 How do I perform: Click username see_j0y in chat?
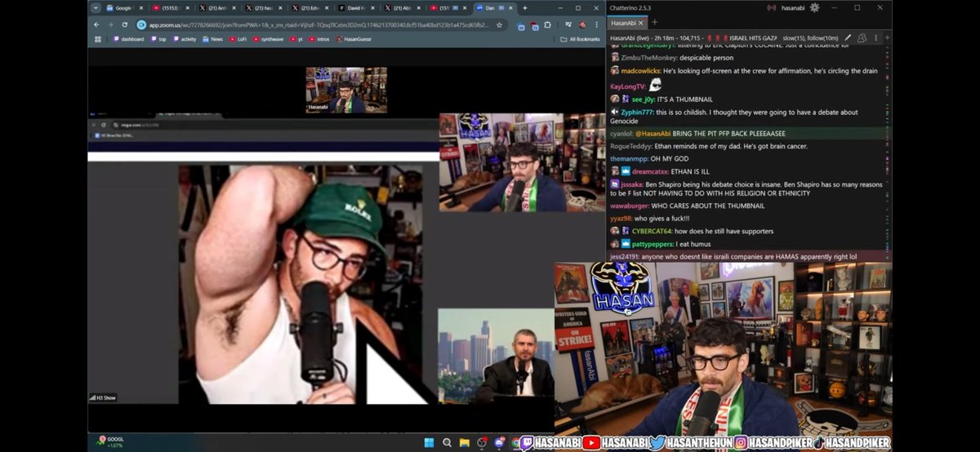coord(644,99)
